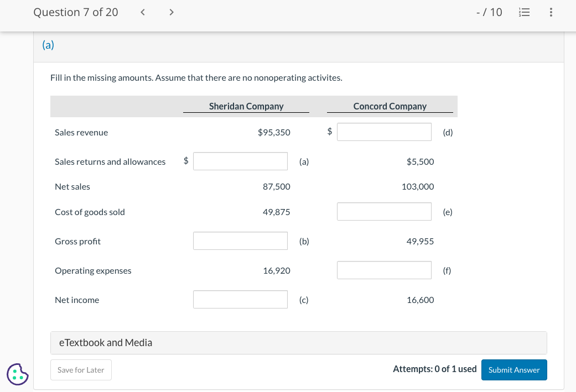
Task: Click the Attempts: 0 of 1 used text
Action: coord(435,369)
